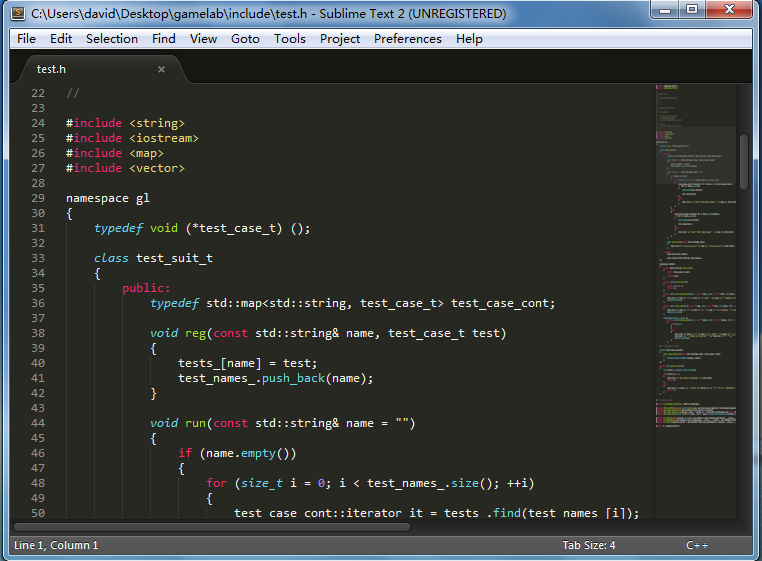The width and height of the screenshot is (762, 561).
Task: Click the horizontal scrollbar at bottom
Action: click(x=210, y=526)
